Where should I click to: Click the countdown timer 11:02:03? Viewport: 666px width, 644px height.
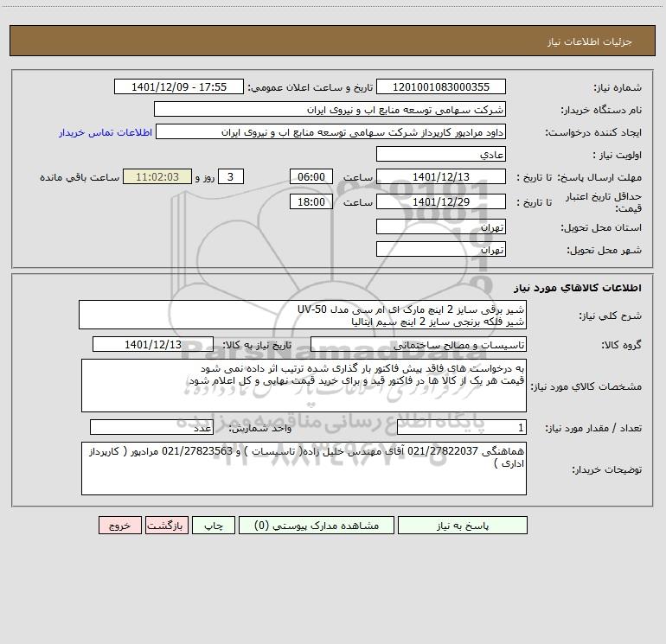[157, 176]
